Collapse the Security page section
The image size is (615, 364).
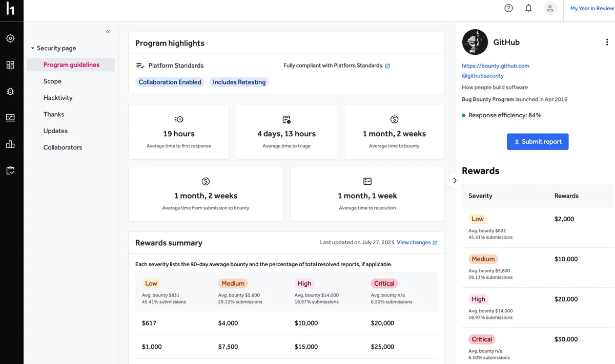click(x=32, y=48)
